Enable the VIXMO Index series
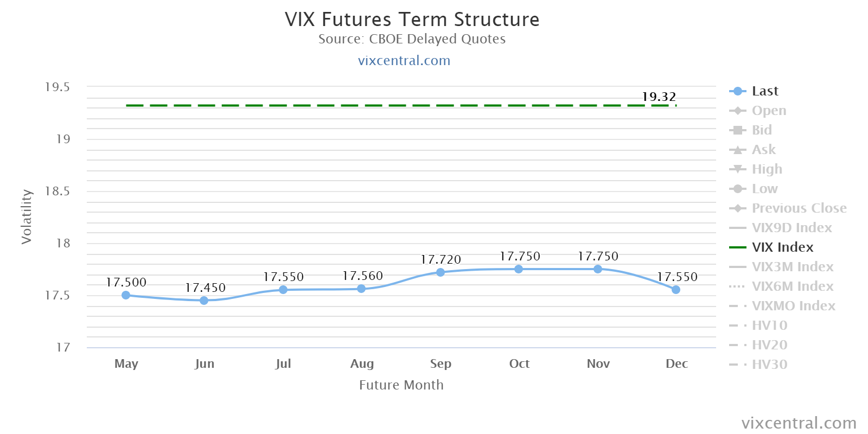The height and width of the screenshot is (434, 868). [793, 306]
